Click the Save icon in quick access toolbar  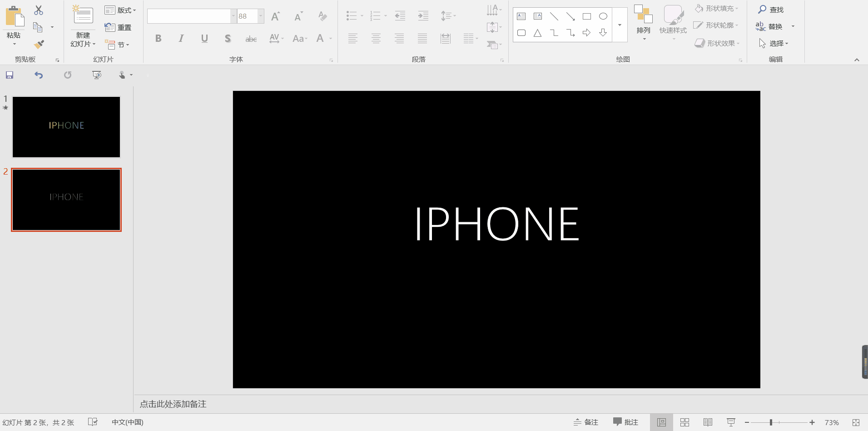click(x=10, y=75)
